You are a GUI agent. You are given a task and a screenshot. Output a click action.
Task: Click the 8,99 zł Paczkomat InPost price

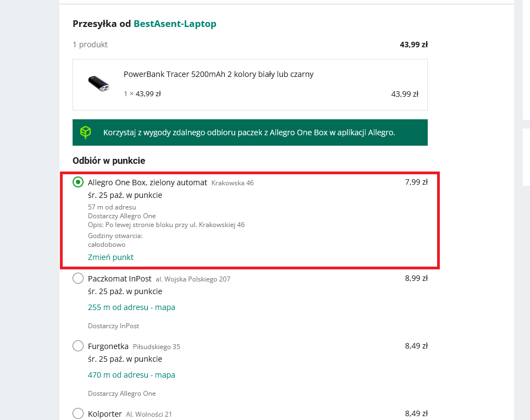point(416,278)
